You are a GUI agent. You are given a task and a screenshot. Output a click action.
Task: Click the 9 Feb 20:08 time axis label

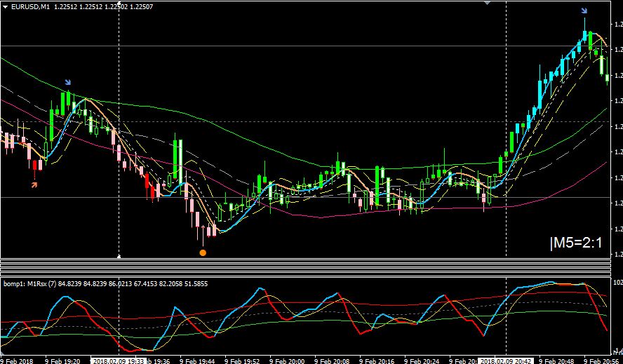332,361
